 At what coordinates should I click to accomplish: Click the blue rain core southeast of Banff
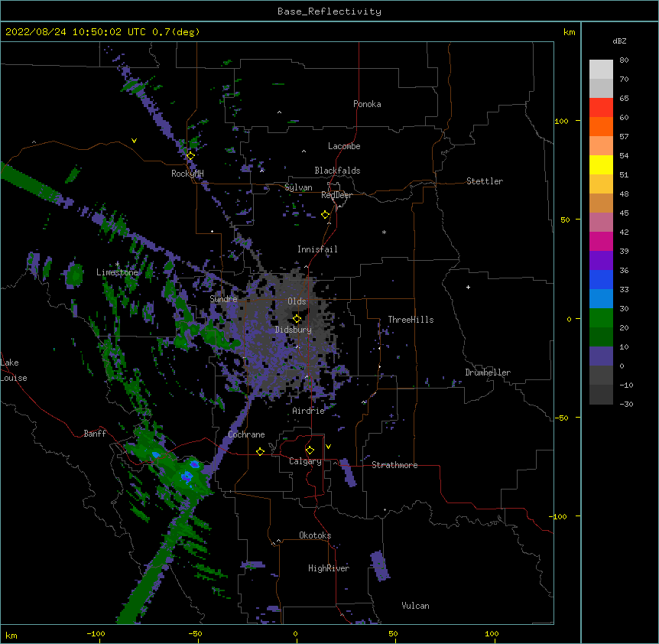point(187,476)
